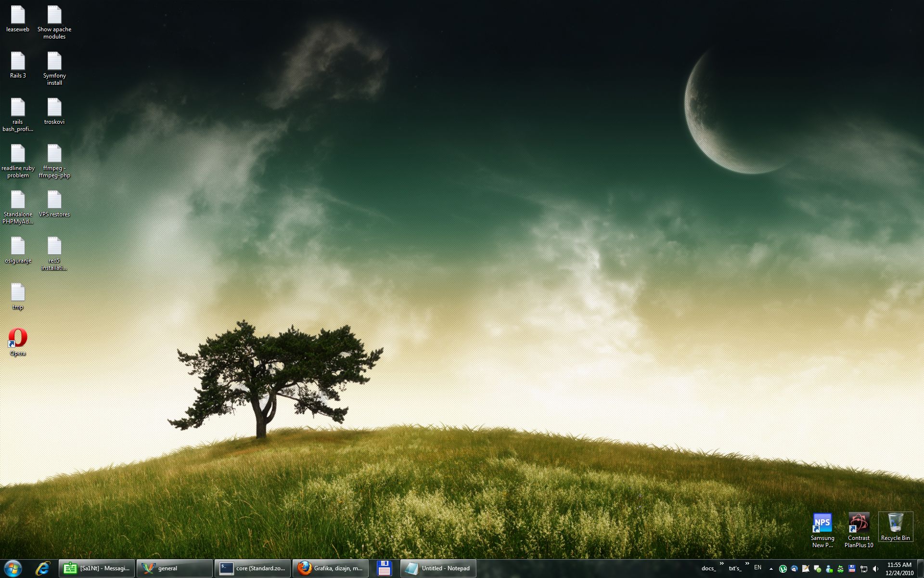Select the osiguranje desktop file
Viewport: 924px width, 578px height.
[x=18, y=250]
